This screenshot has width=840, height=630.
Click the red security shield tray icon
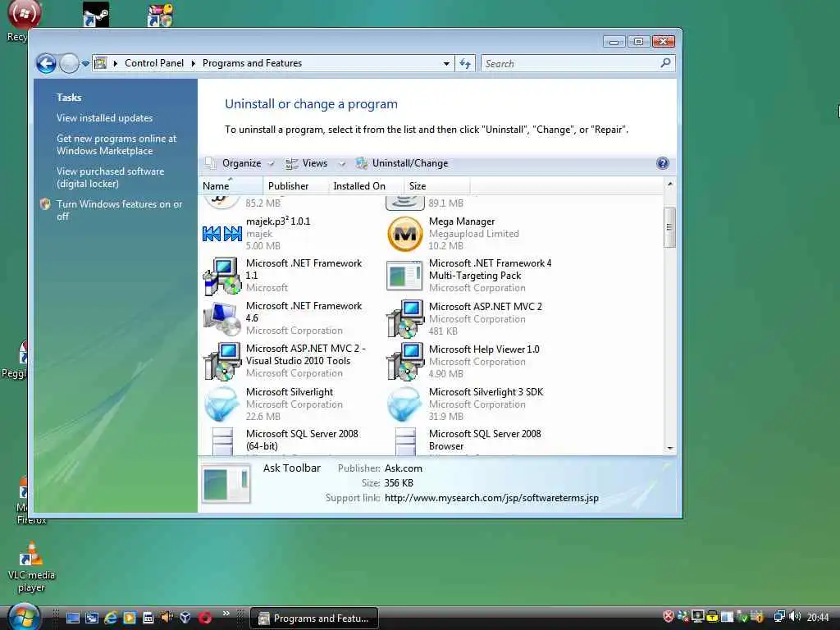pyautogui.click(x=669, y=617)
